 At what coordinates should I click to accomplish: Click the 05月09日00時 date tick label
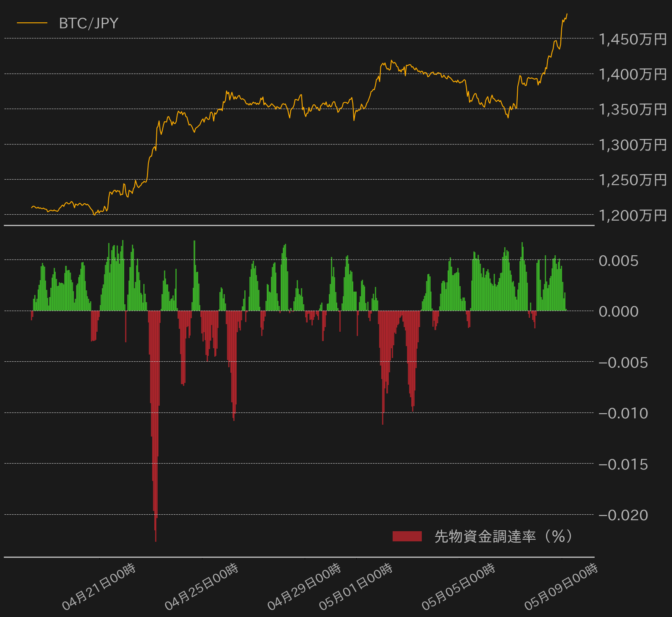coord(562,587)
